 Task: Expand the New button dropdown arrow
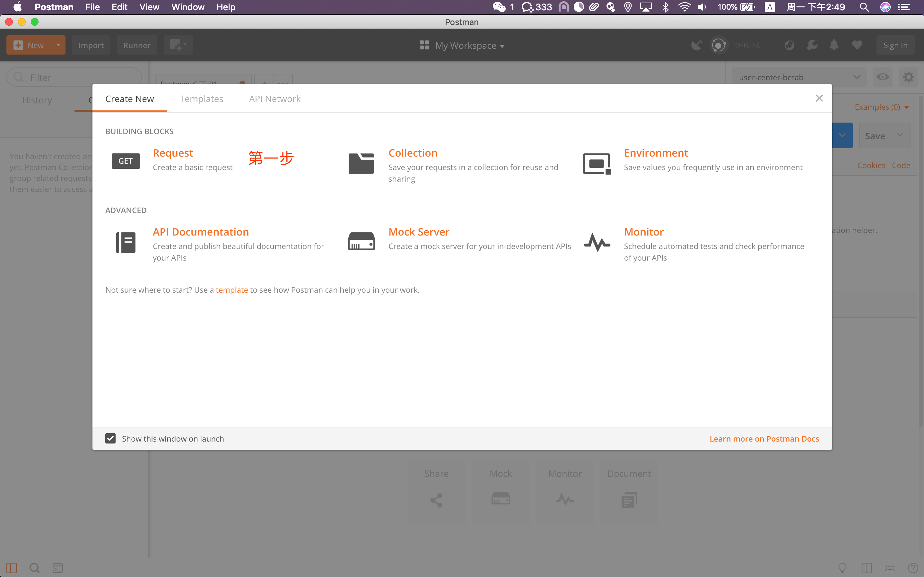58,45
